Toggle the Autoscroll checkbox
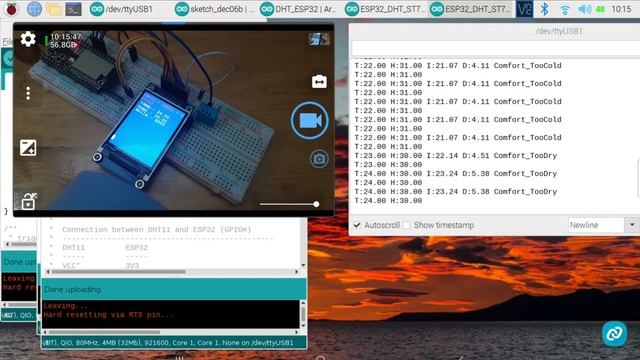Viewport: 640px width, 360px height. [x=357, y=225]
